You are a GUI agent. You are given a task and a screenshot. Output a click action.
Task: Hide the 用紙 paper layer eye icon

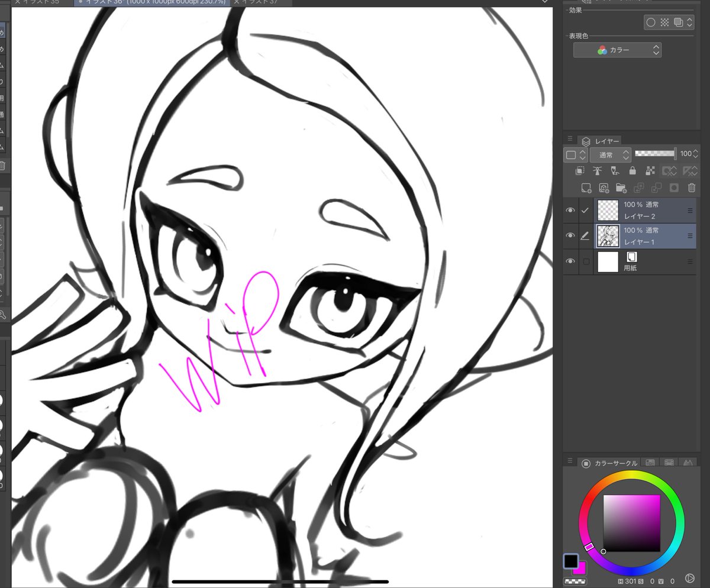coord(570,261)
